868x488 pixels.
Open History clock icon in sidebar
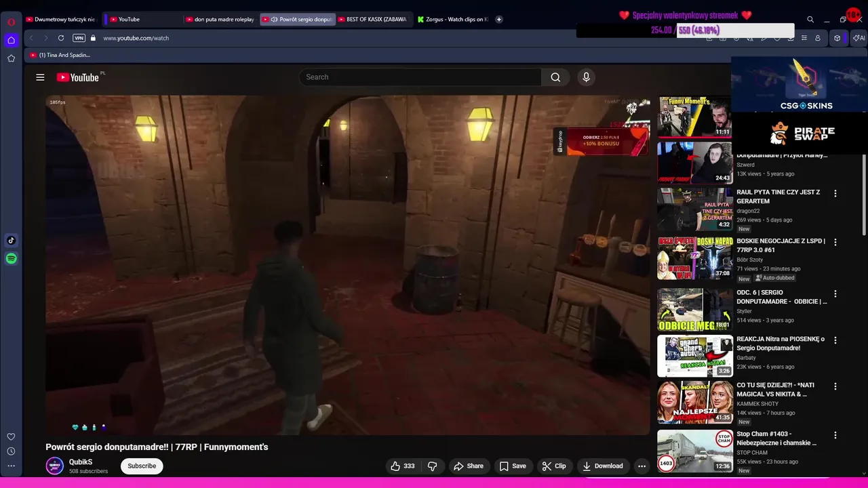tap(11, 451)
